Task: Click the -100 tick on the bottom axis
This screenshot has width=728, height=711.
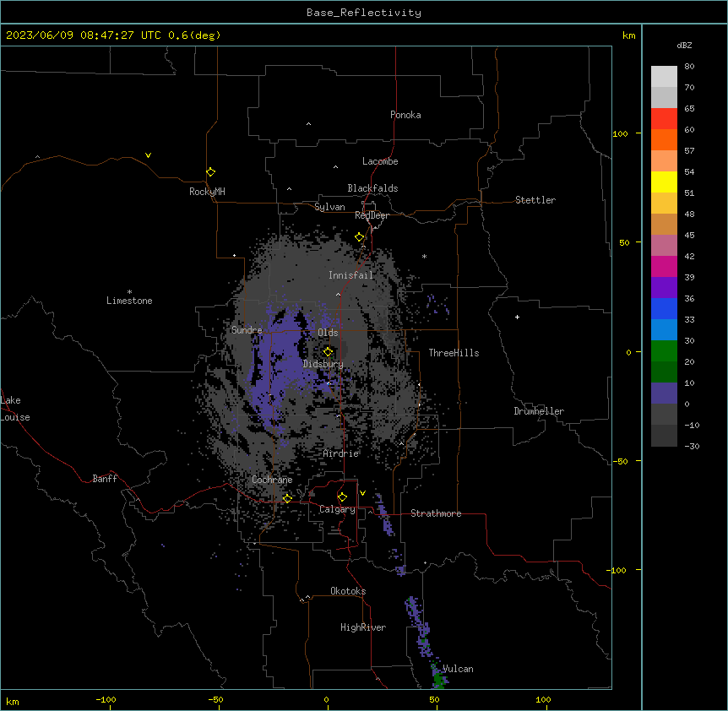Action: click(106, 699)
